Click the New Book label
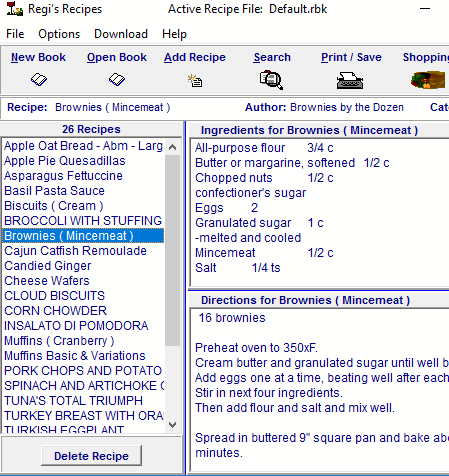Viewport: 449px width, 476px height. 38,57
